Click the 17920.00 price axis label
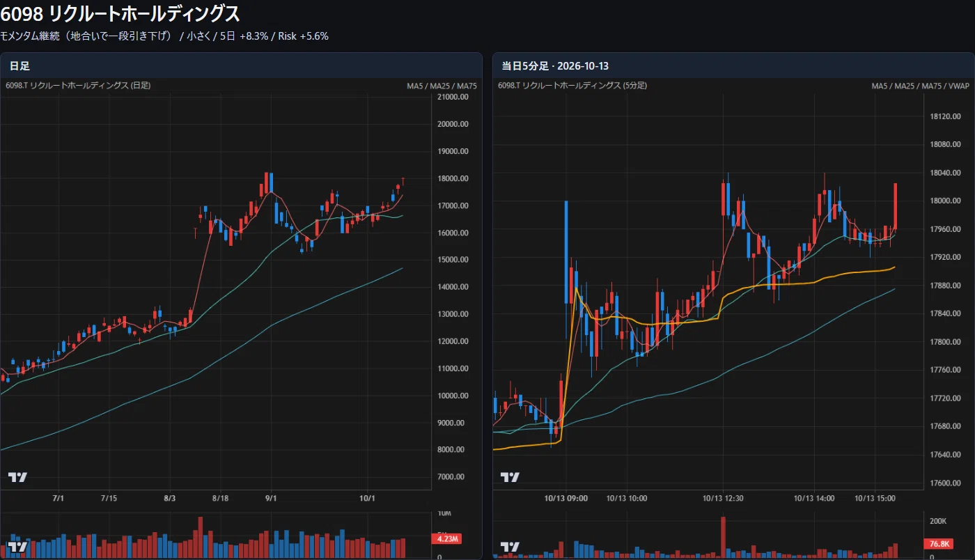 point(946,257)
